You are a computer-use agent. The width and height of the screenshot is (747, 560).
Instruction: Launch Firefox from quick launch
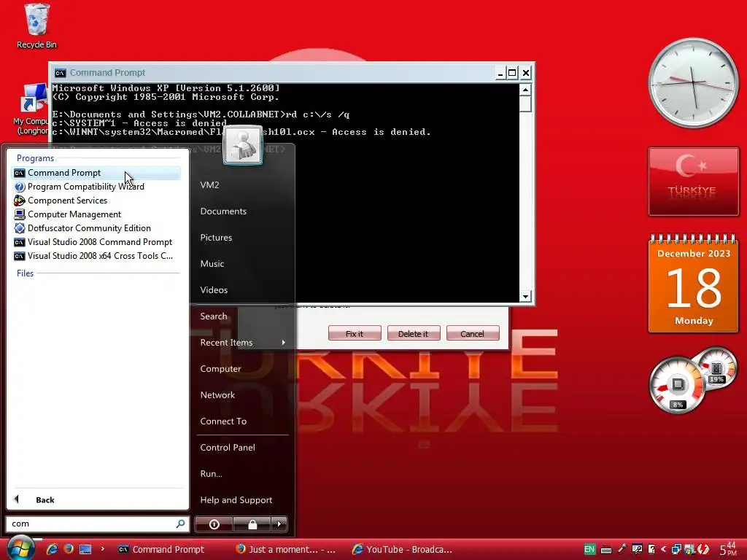click(x=69, y=549)
